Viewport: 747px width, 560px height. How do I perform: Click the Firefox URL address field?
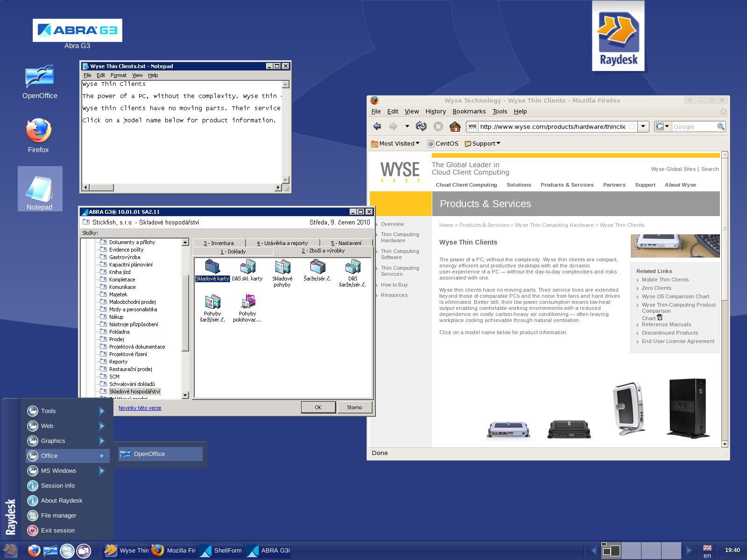tap(552, 126)
